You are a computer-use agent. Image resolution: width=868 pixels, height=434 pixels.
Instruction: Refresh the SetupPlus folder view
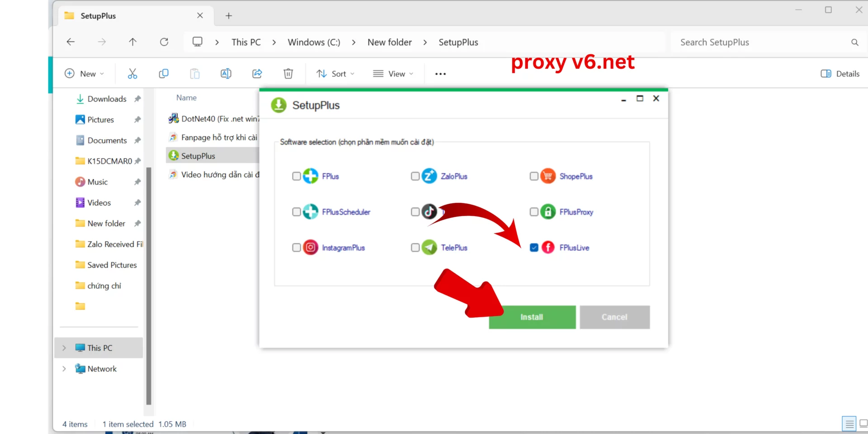164,42
